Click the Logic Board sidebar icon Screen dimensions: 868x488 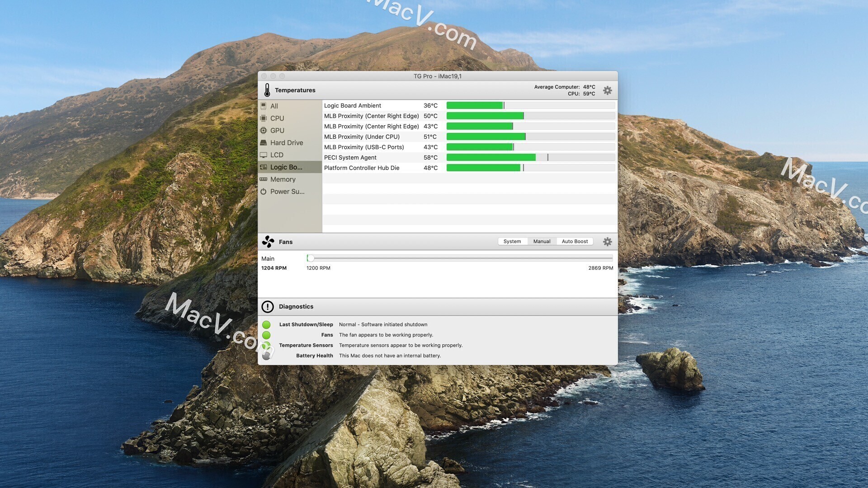pos(264,167)
